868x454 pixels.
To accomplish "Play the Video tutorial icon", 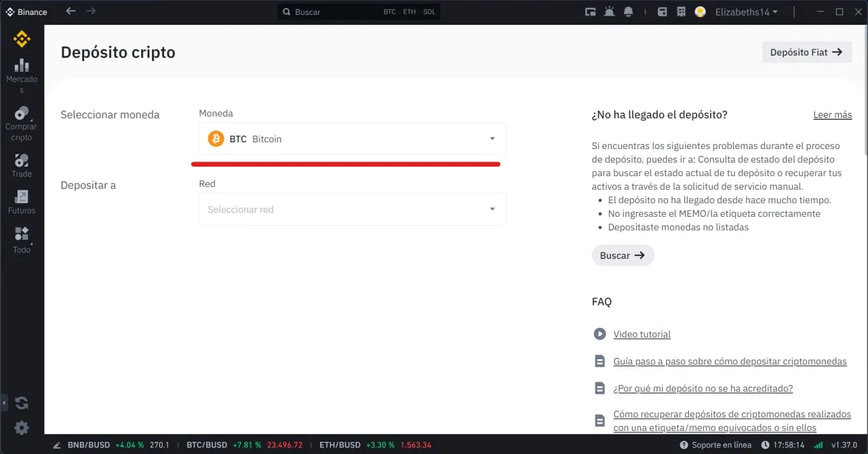I will (599, 333).
